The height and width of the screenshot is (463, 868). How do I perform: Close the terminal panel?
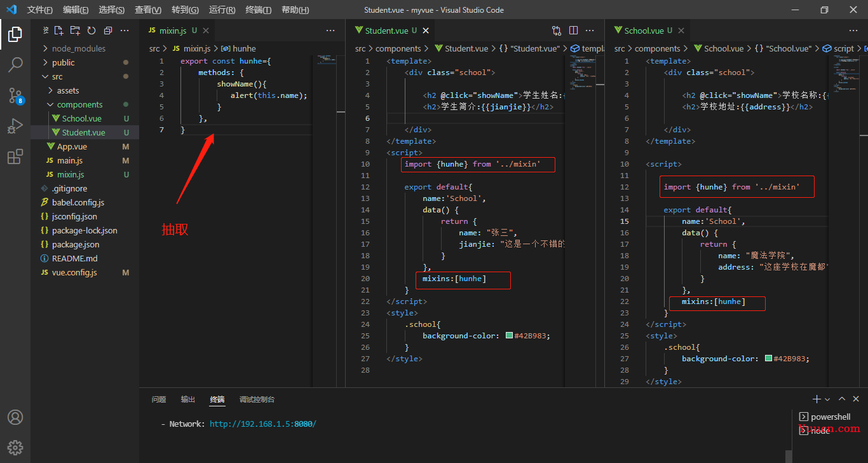tap(857, 399)
